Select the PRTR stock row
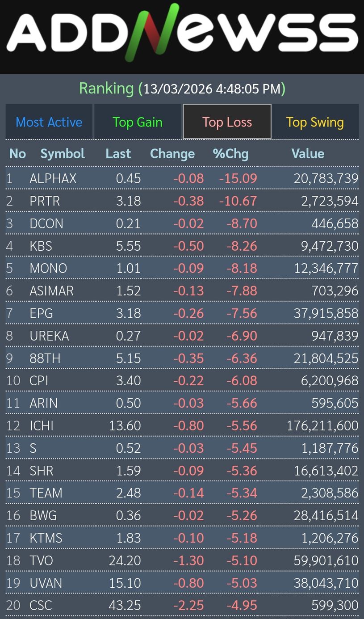The height and width of the screenshot is (619, 364). pos(45,201)
